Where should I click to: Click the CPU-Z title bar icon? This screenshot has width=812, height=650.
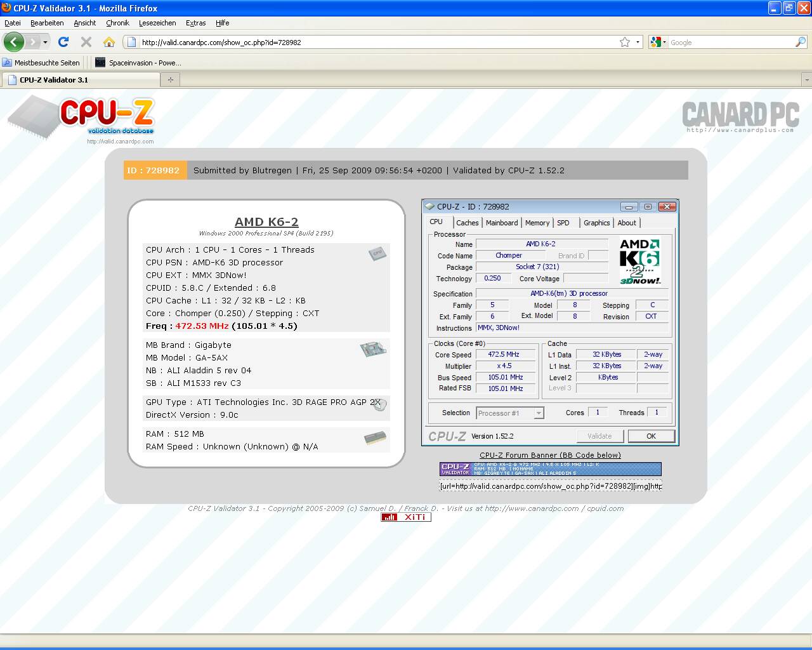tap(430, 206)
